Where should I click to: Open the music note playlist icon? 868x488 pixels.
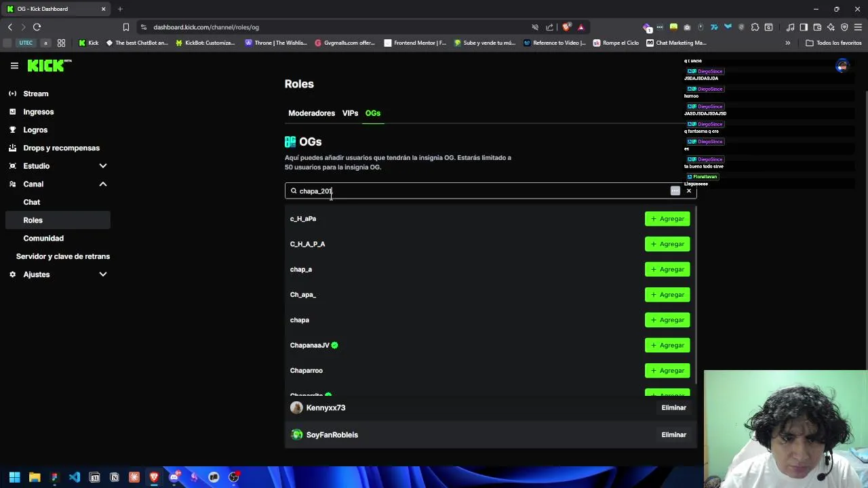coord(790,27)
